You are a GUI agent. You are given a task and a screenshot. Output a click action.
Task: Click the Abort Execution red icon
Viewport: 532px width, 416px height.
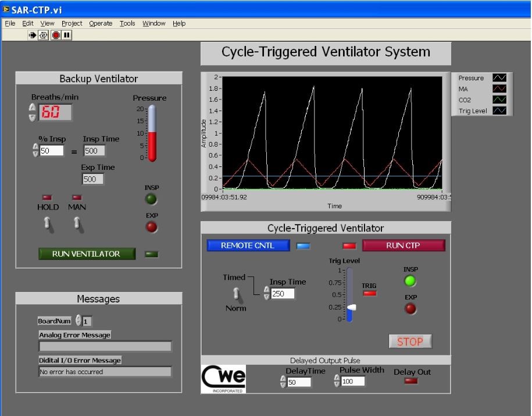coord(56,35)
